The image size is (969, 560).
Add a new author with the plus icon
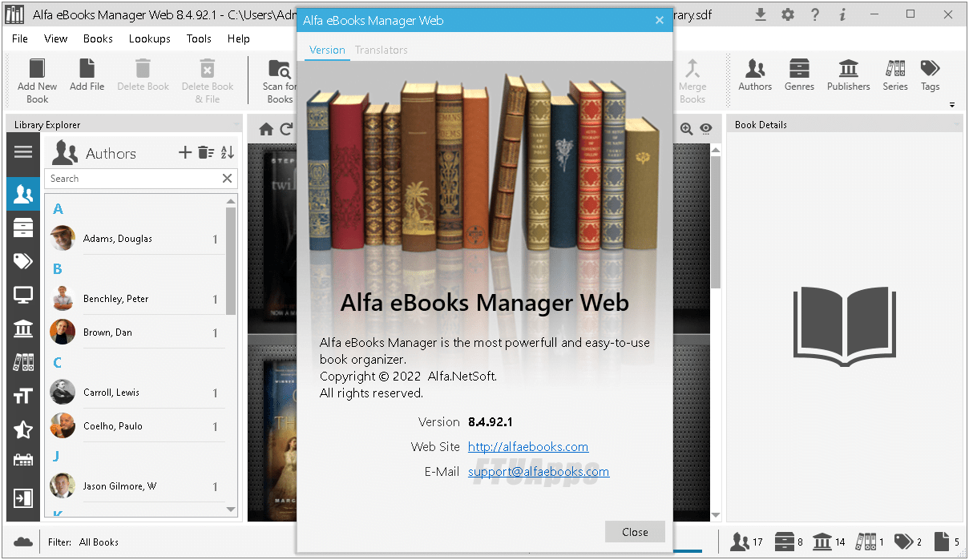[184, 152]
